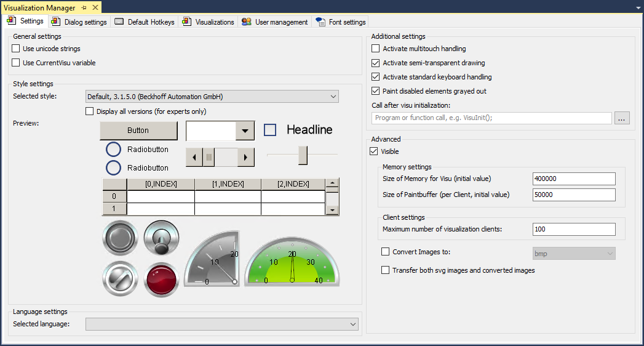The height and width of the screenshot is (346, 644).
Task: Click the red lamp preview
Action: coord(161,280)
